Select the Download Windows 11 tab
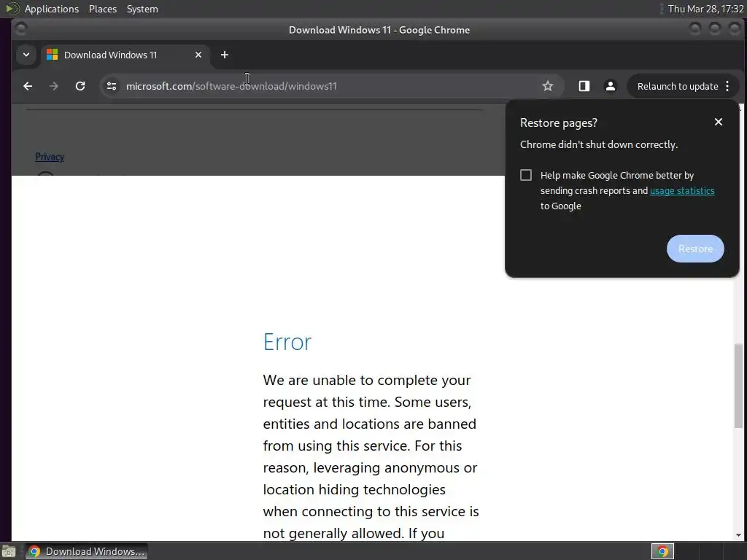The image size is (747, 560). pos(125,55)
